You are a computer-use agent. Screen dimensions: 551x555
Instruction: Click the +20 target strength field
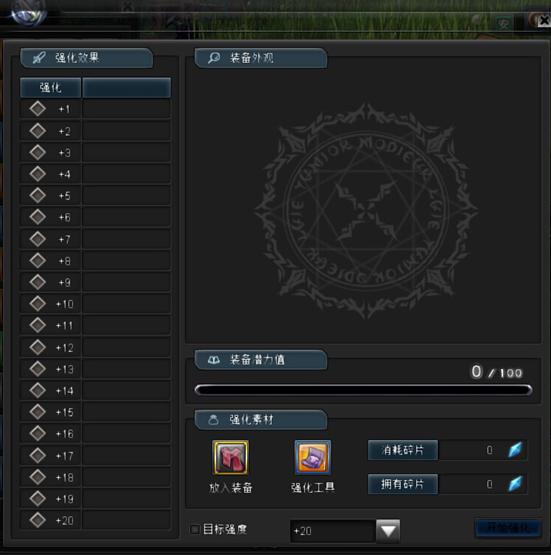click(x=333, y=531)
